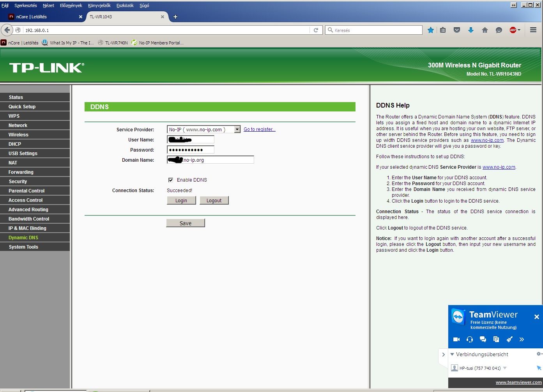Viewport: 543px width, 392px height.
Task: Close the TeamViewer panel
Action: (537, 317)
